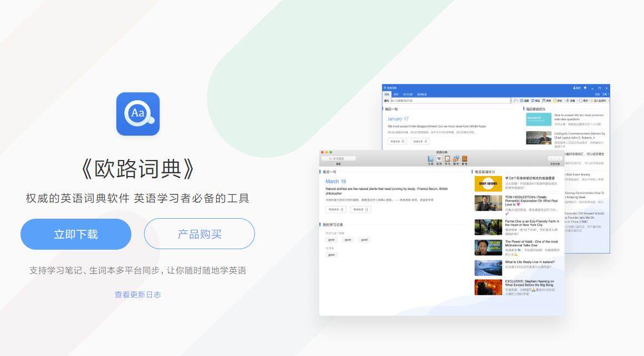Open The Power of Habit video thumbnail
Image resolution: width=644 pixels, height=356 pixels.
pos(488,247)
